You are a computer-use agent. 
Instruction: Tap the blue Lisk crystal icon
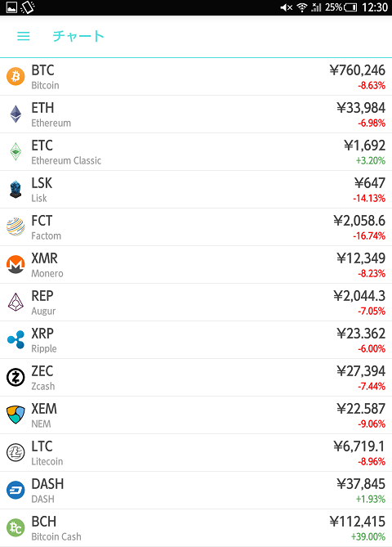(16, 190)
